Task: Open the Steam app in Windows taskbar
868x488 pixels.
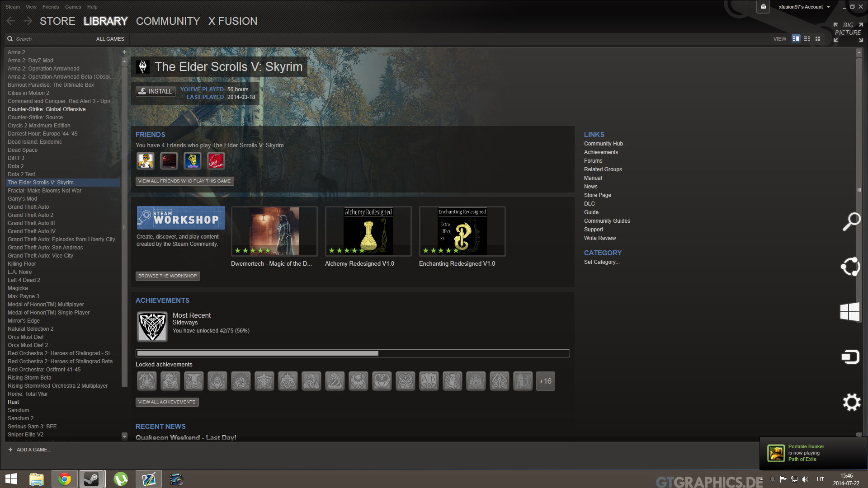Action: pyautogui.click(x=92, y=479)
